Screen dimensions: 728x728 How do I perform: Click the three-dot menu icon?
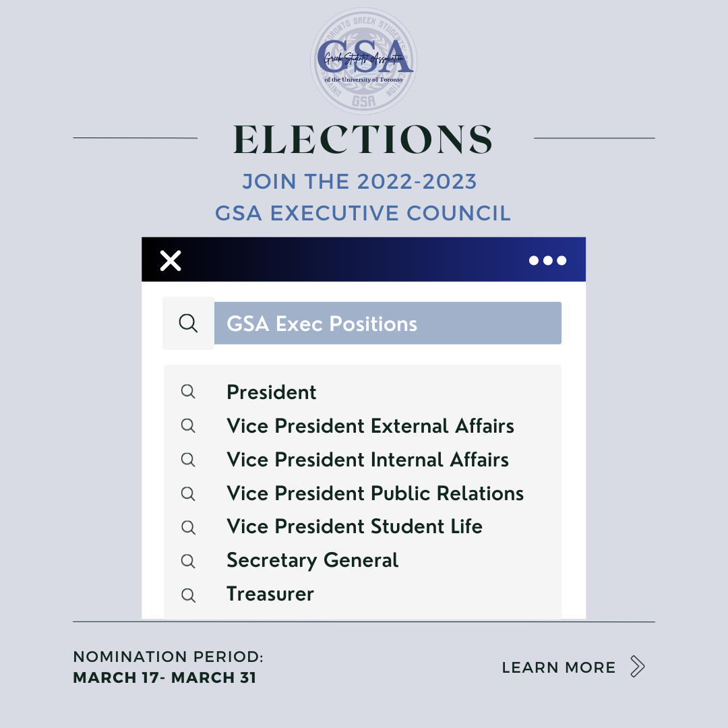click(x=547, y=260)
